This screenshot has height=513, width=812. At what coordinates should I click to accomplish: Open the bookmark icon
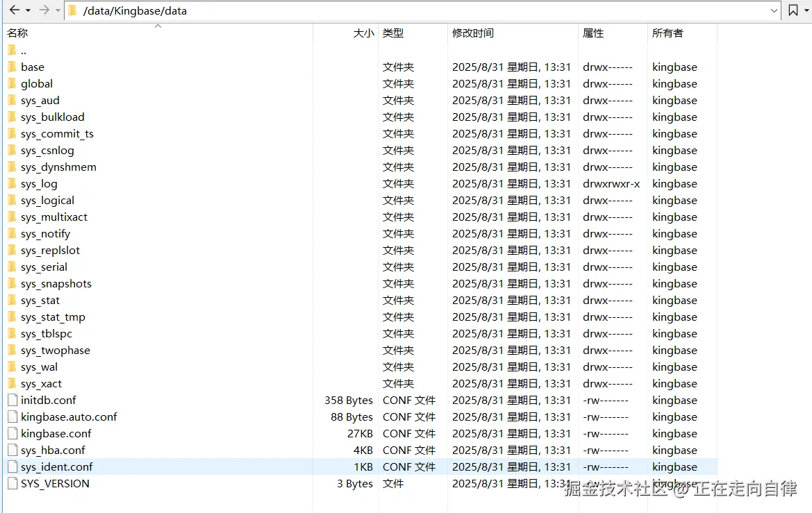(x=793, y=10)
